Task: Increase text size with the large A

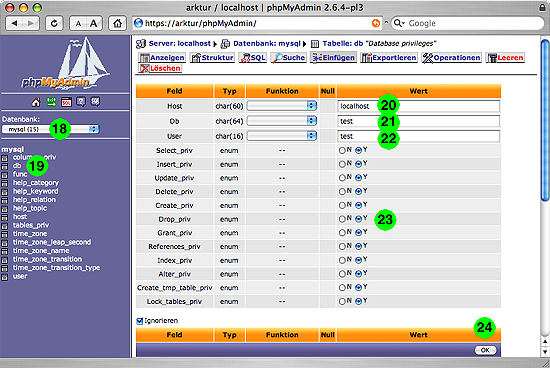Action: [94, 23]
